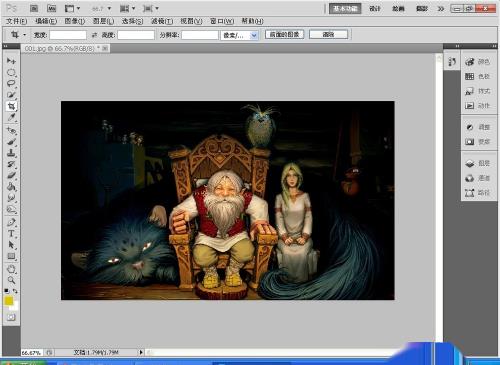Open the 通道 (Channels) panel
Image resolution: width=500 pixels, height=365 pixels.
(x=477, y=178)
